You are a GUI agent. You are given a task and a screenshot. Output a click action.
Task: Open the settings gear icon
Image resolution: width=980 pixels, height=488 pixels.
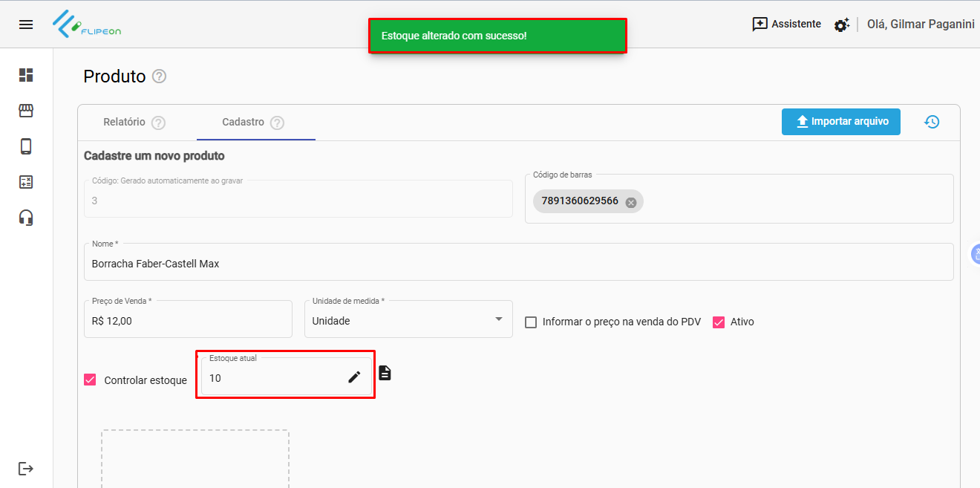point(841,25)
